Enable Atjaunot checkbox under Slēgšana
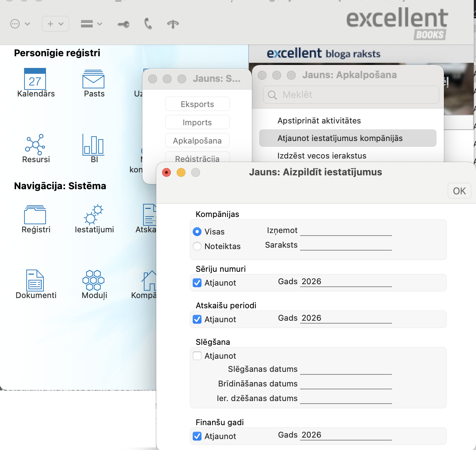Viewport: 476px width, 450px height. [x=197, y=356]
